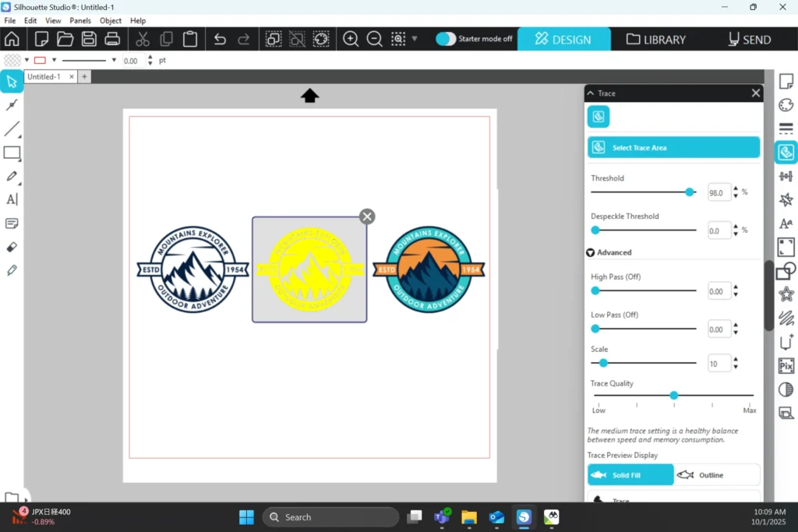Select Outline trace preview display

716,475
